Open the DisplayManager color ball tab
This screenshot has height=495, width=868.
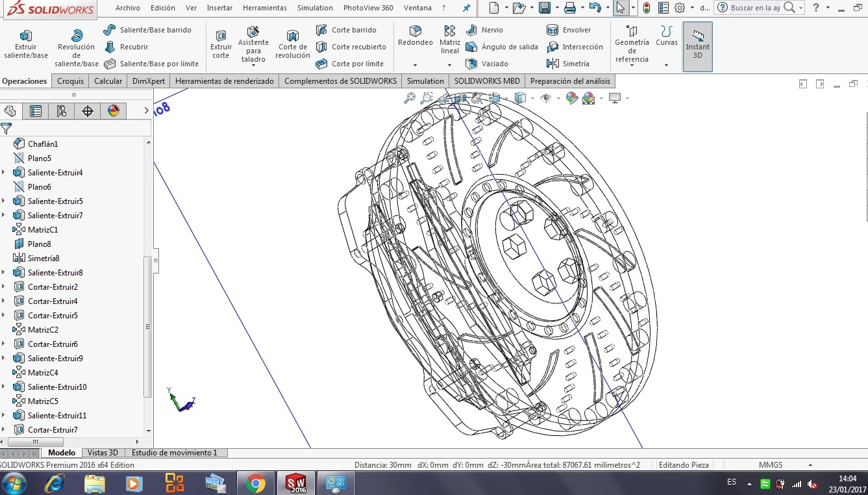[x=114, y=111]
